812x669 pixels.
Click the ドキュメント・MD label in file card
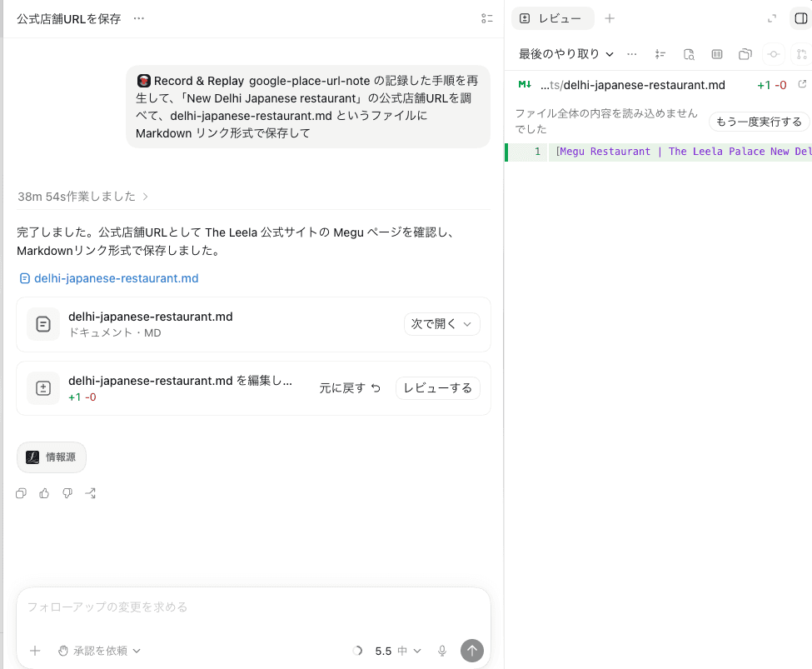[x=114, y=332]
